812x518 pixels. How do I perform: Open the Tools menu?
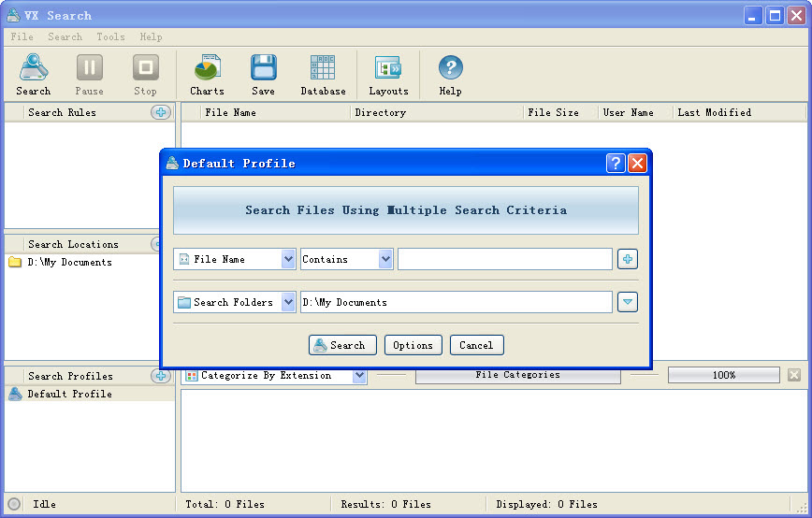pos(110,37)
